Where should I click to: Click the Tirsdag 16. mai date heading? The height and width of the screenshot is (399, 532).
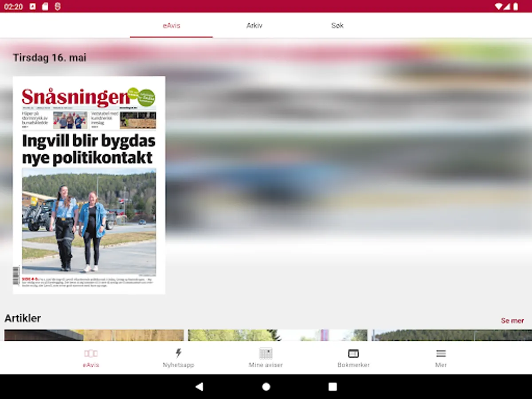pyautogui.click(x=49, y=58)
